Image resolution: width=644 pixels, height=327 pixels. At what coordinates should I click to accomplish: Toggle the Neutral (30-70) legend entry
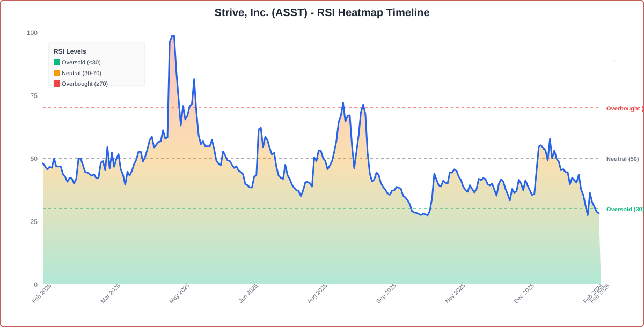point(82,73)
